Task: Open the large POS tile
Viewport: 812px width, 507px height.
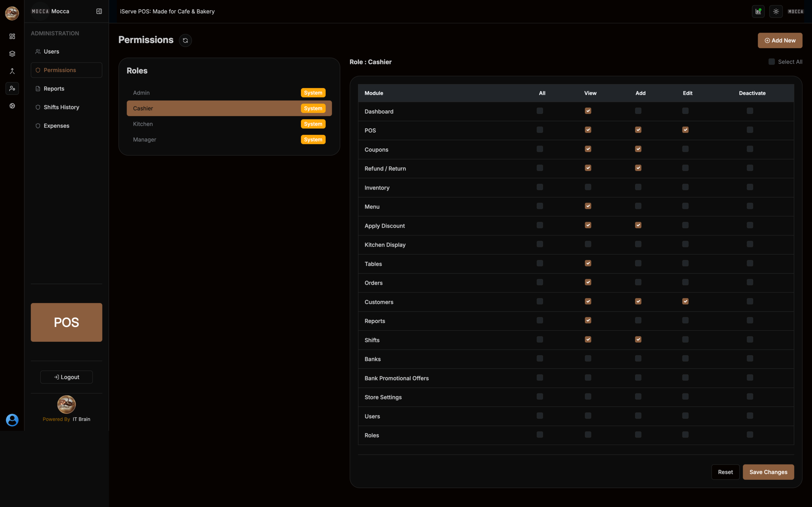Action: click(66, 322)
